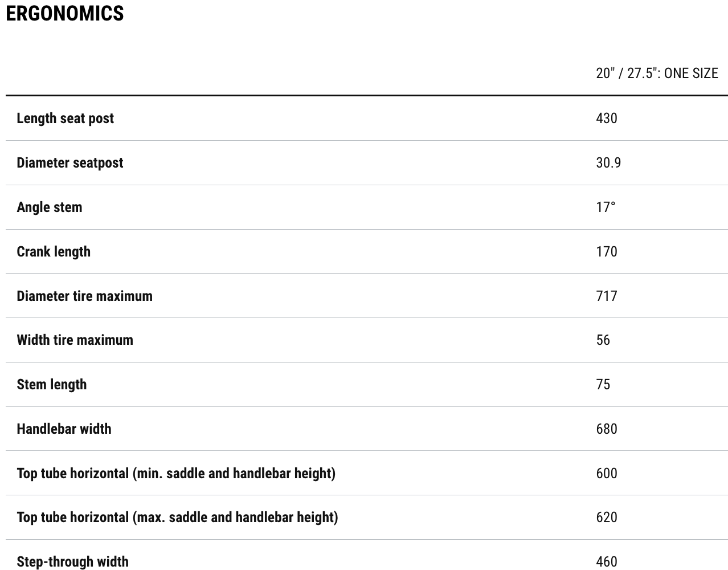Select the 717 tire diameter value
Screen dimensions: 728x570
pyautogui.click(x=607, y=296)
